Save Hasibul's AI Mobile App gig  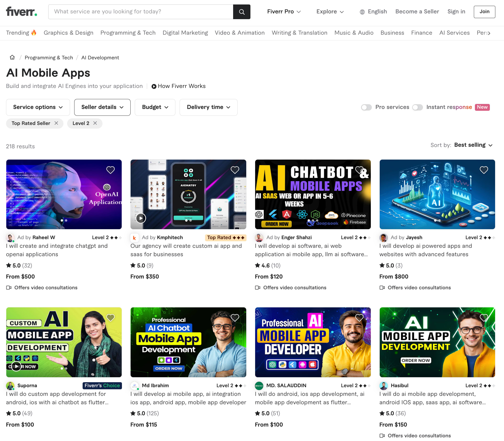tap(484, 318)
